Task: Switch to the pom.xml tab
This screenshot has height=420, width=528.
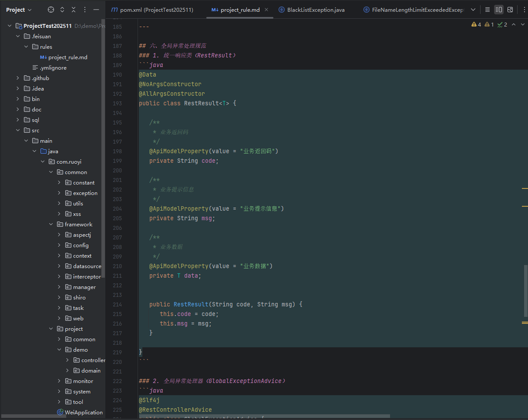Action: [x=153, y=10]
